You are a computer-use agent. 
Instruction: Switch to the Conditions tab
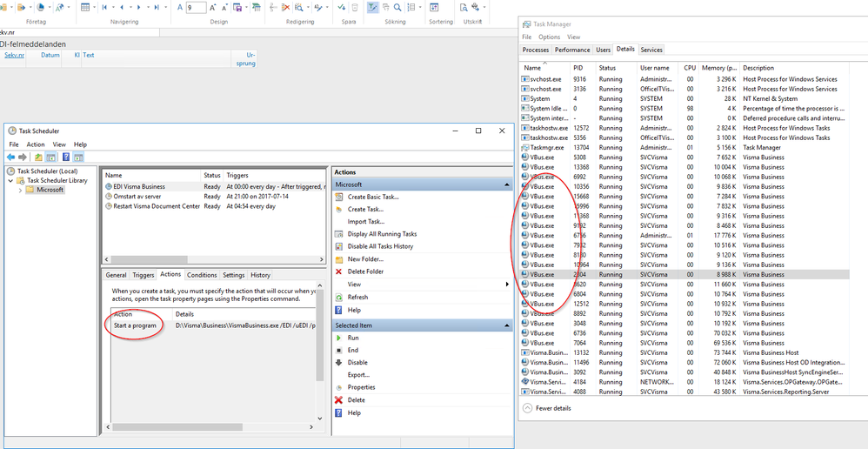point(202,275)
